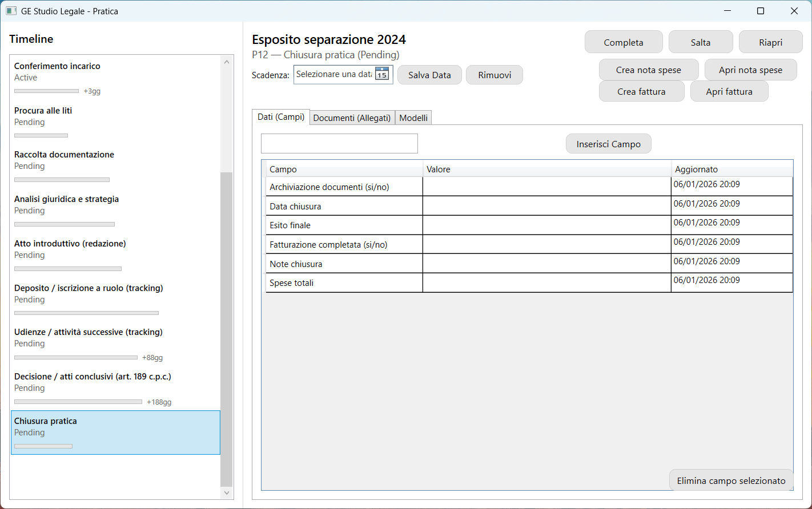The image size is (812, 509).
Task: Click the Udienze progress bar
Action: click(x=76, y=358)
